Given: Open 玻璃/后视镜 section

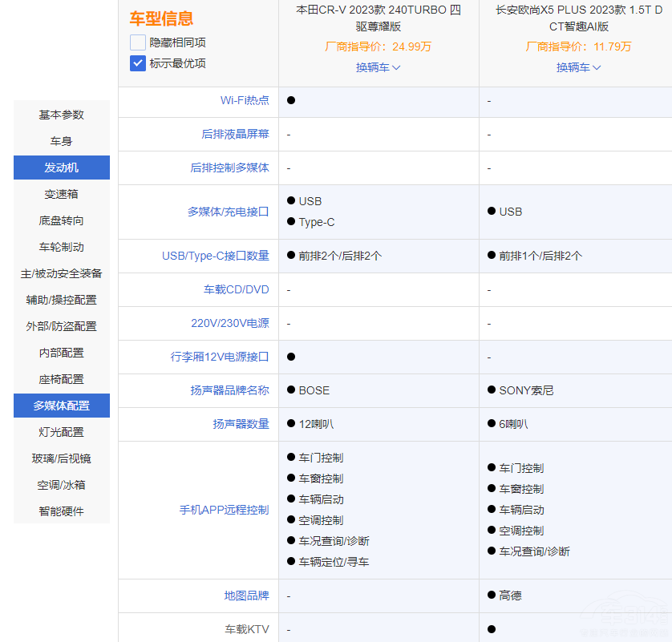Looking at the screenshot, I should click(61, 458).
